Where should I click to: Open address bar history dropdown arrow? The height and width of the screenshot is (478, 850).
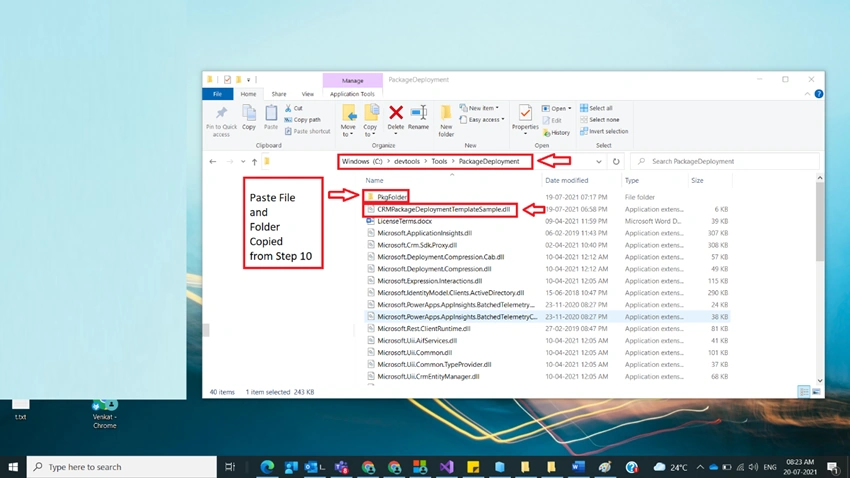click(x=598, y=162)
